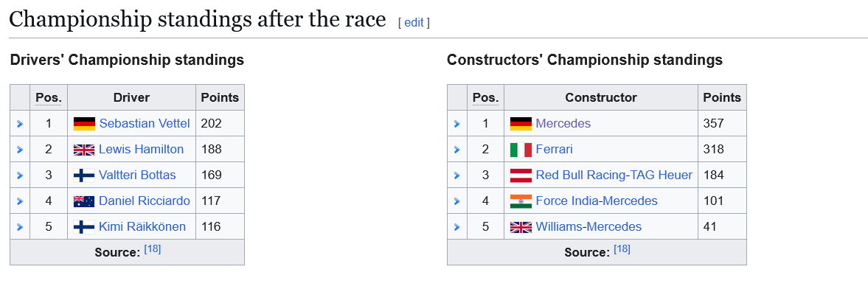The width and height of the screenshot is (868, 289).
Task: Click the German flag beside Sebastian Vettel
Action: click(84, 123)
